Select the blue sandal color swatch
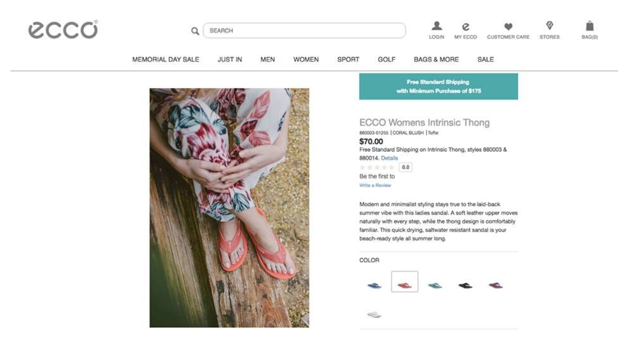This screenshot has width=644, height=353. (x=374, y=286)
